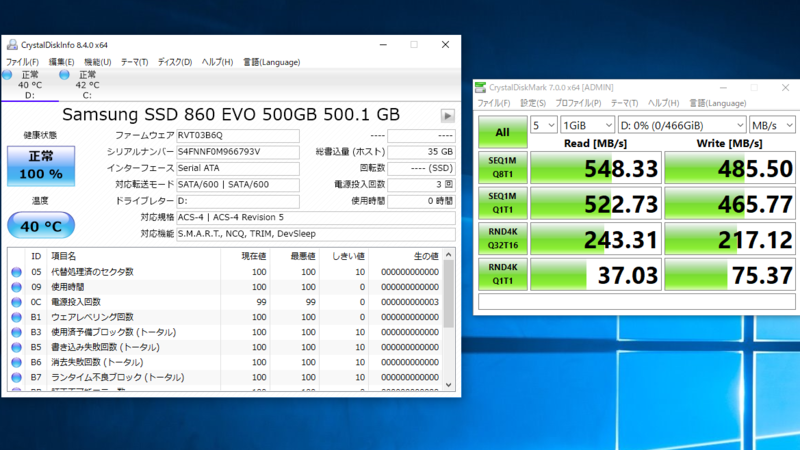800x450 pixels.
Task: Click blue orb of attribute 05 row
Action: 16,272
